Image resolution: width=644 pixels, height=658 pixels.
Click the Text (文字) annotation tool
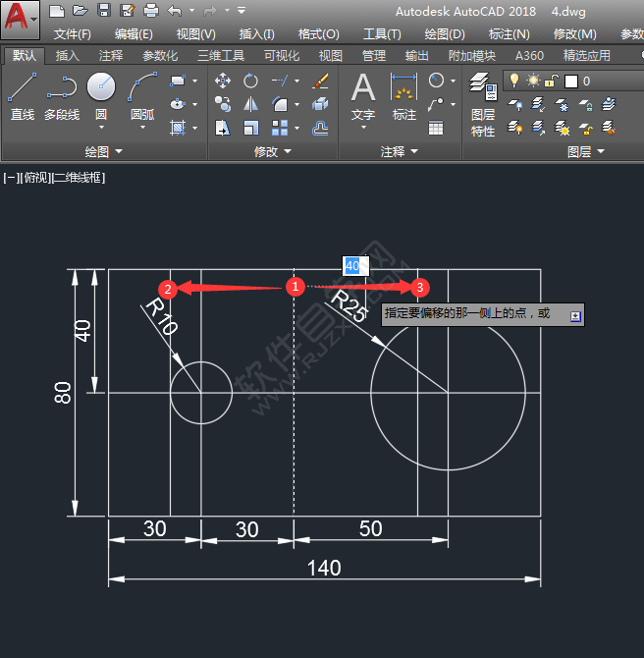point(363,96)
